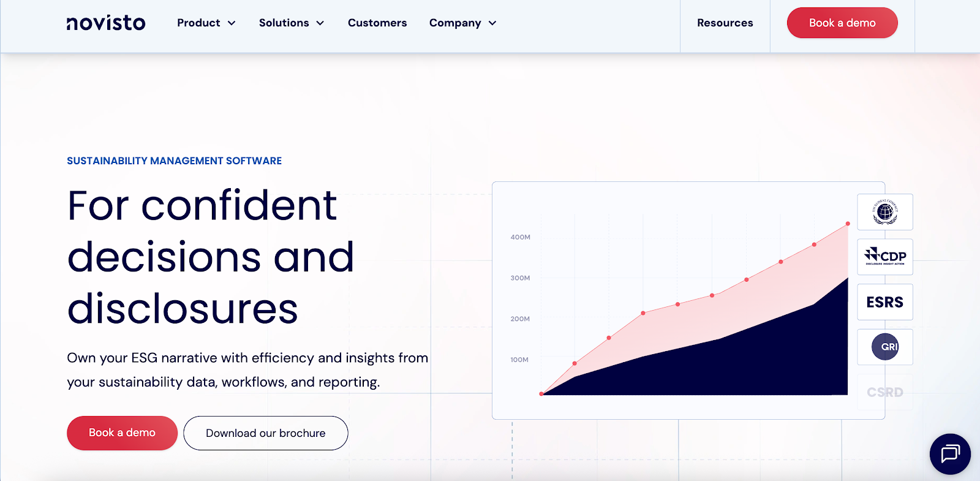Click Download our brochure button

[266, 433]
